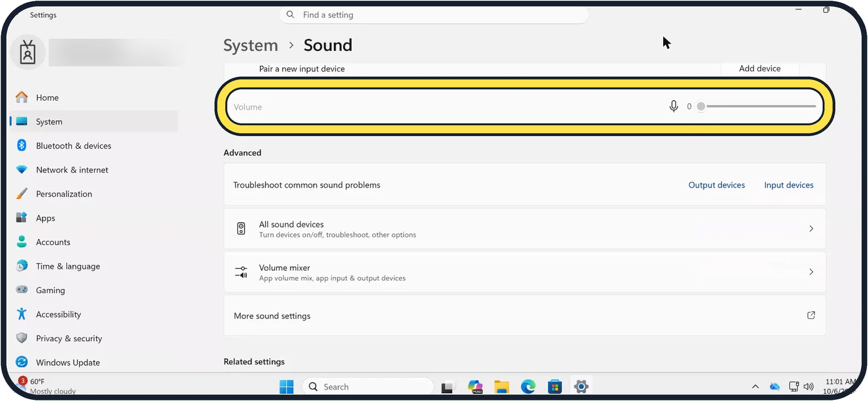Click the Accessibility figure icon
Viewport: 868px width, 401px height.
coord(22,314)
